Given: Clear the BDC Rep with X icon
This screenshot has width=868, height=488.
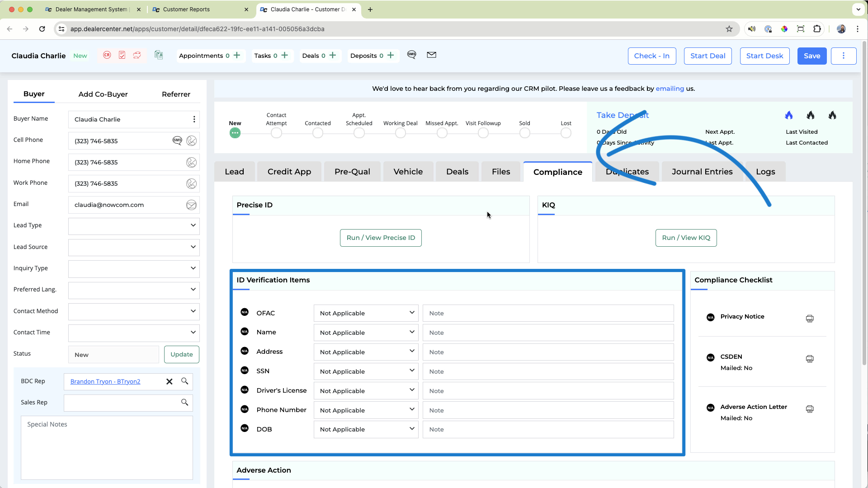Looking at the screenshot, I should [x=170, y=381].
